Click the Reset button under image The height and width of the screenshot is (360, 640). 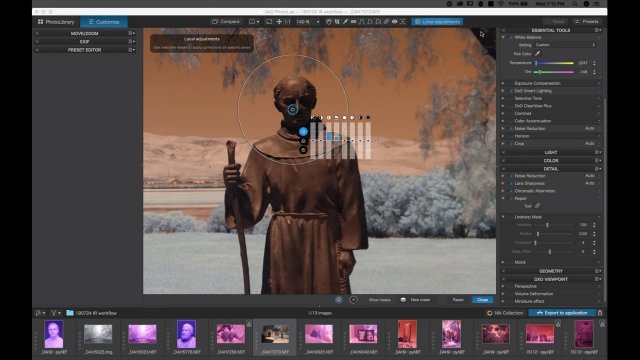458,300
